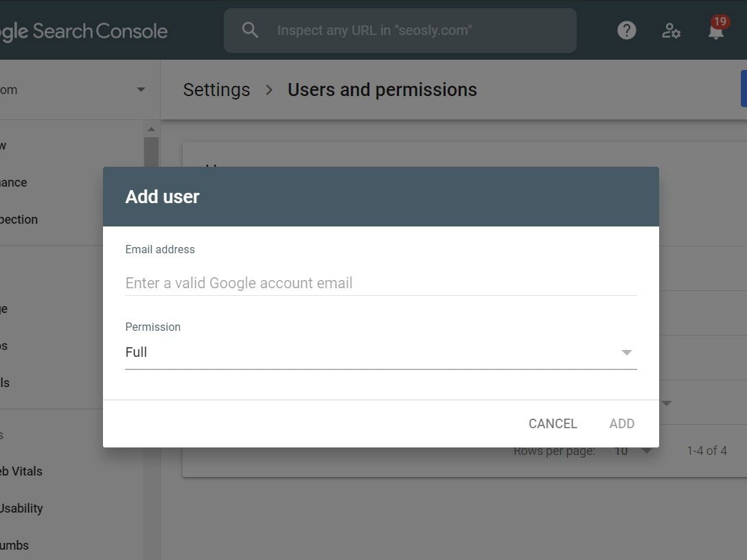Click the Inspect any URL search box
The image size is (747, 560).
(x=400, y=30)
